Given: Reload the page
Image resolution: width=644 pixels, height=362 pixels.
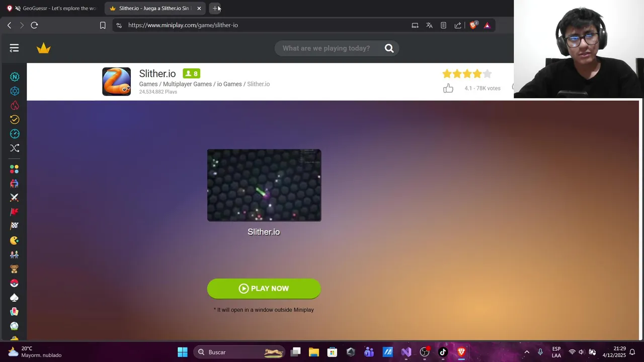Looking at the screenshot, I should click(34, 25).
